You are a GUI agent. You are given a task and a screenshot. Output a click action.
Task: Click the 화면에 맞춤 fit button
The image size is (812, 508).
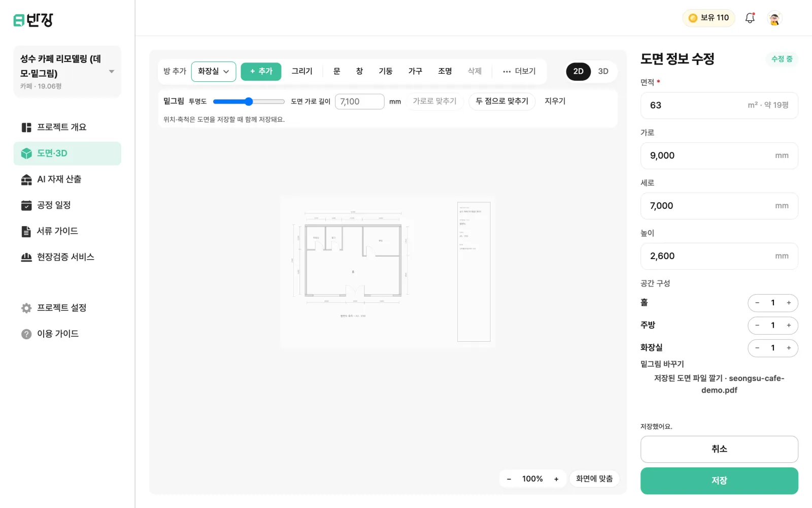pyautogui.click(x=594, y=479)
